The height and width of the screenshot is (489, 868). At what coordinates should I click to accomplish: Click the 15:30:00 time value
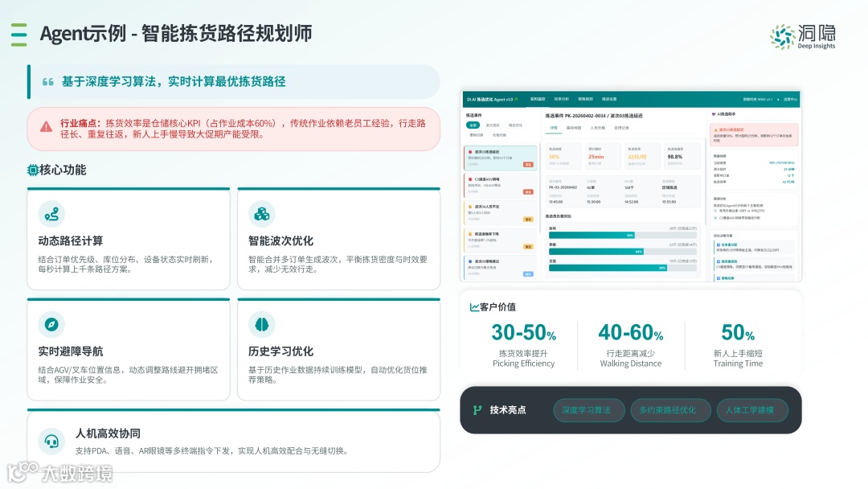pyautogui.click(x=593, y=202)
